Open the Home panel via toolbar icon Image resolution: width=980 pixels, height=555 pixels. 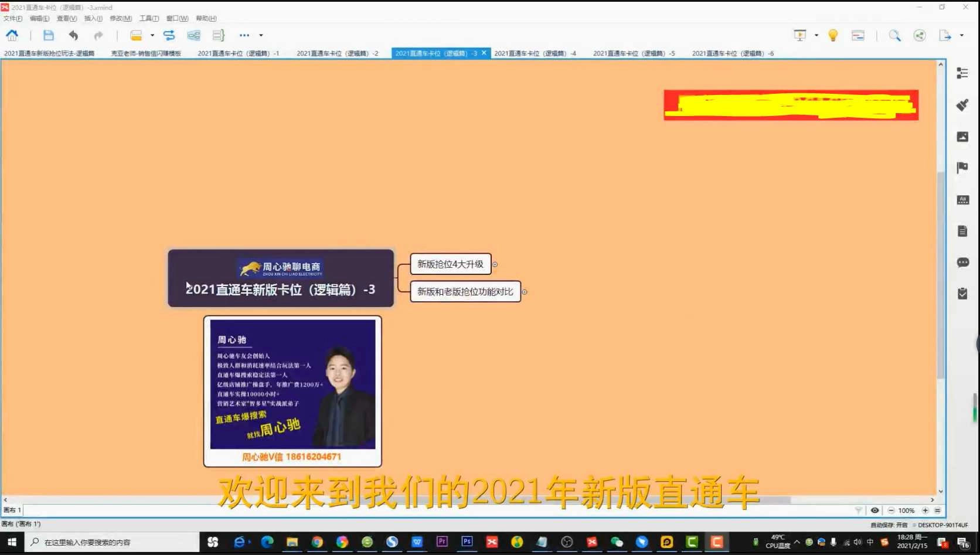(12, 35)
